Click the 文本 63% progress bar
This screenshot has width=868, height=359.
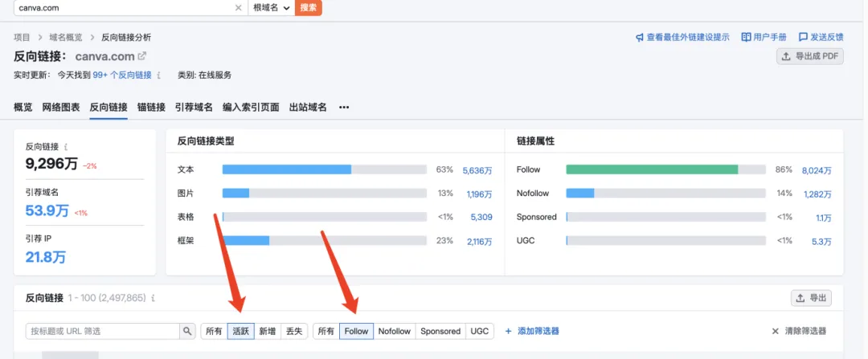325,169
